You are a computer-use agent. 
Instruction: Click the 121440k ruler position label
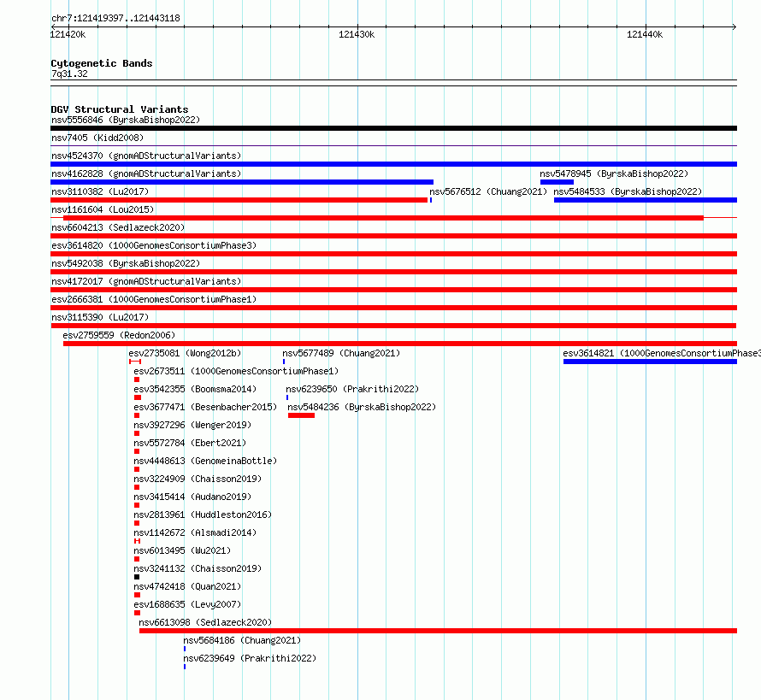tap(645, 34)
